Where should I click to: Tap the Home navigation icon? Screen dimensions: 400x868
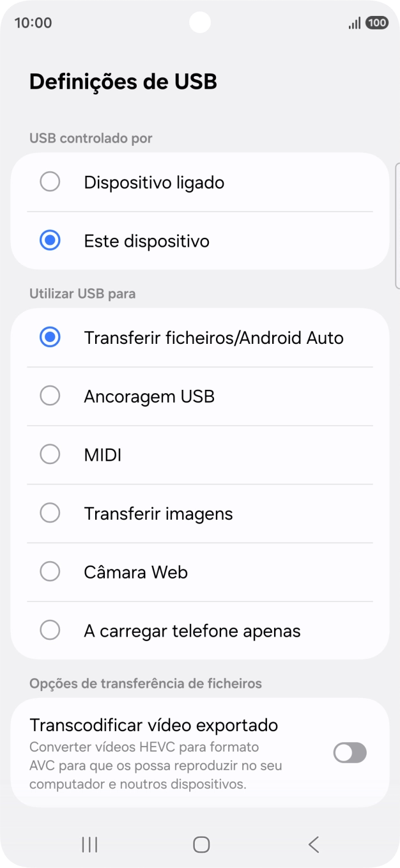200,844
